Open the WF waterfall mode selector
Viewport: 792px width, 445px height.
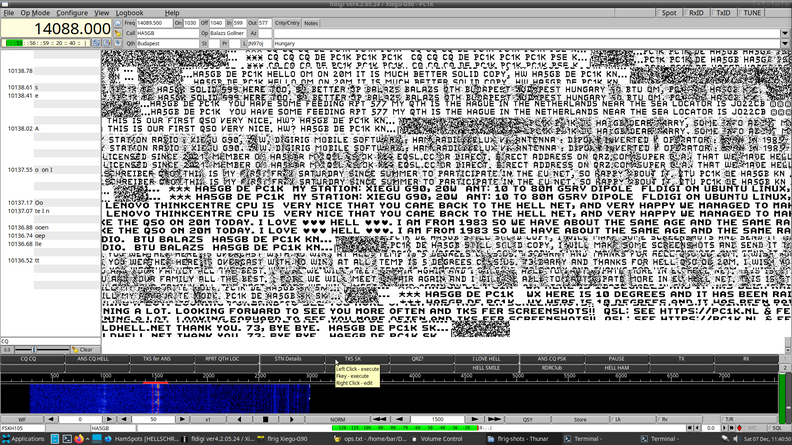coord(22,419)
